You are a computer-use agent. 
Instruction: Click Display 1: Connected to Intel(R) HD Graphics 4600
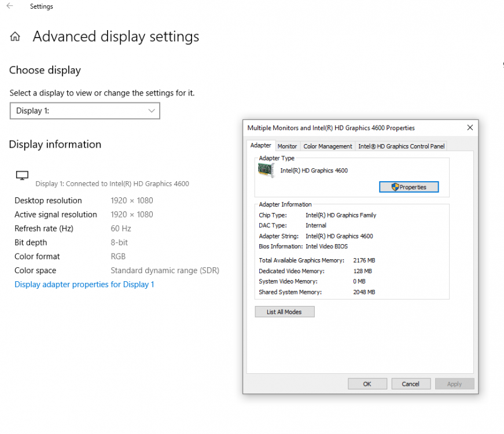pyautogui.click(x=112, y=183)
